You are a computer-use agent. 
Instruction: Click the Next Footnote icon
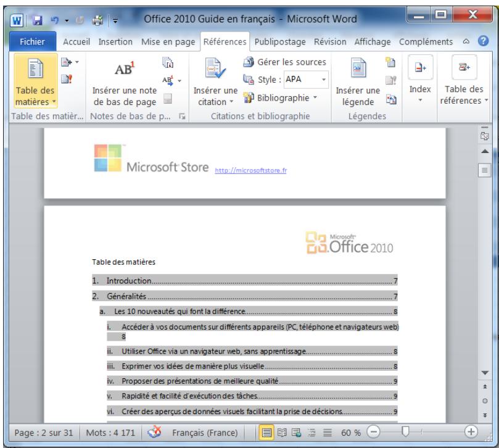(168, 80)
